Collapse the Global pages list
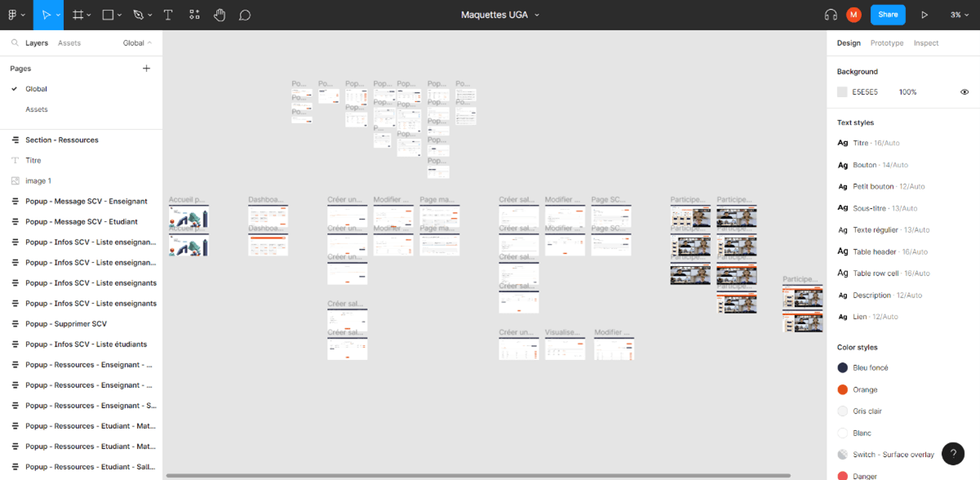 [x=137, y=43]
